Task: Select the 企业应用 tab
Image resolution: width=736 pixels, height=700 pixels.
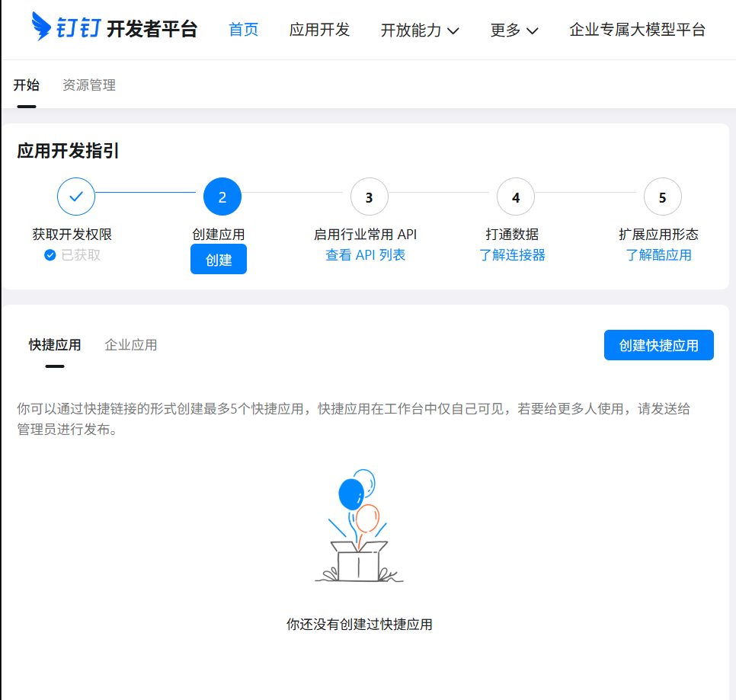Action: (x=130, y=344)
